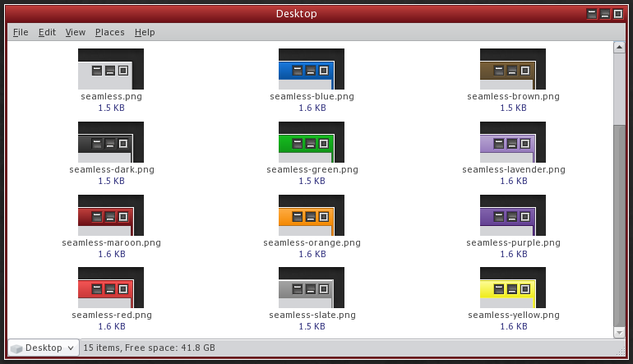This screenshot has width=633, height=364.
Task: Click the file name seamless-blue.png
Action: (312, 96)
